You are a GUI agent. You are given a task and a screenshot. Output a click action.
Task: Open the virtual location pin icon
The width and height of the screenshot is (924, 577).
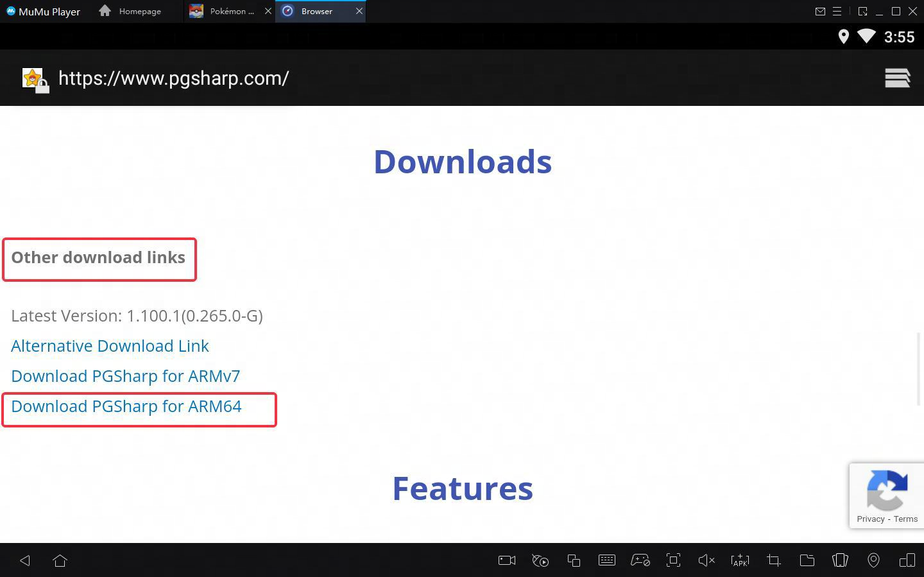[873, 560]
